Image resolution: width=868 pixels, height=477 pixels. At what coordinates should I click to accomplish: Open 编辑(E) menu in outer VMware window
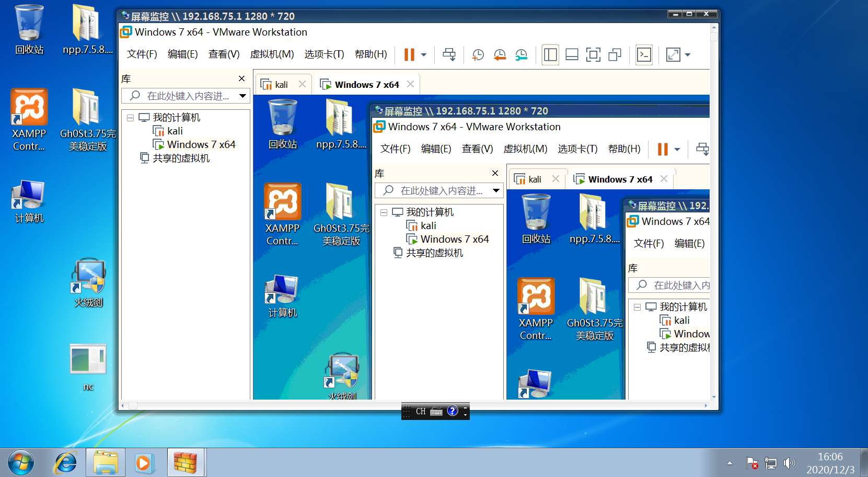(183, 54)
